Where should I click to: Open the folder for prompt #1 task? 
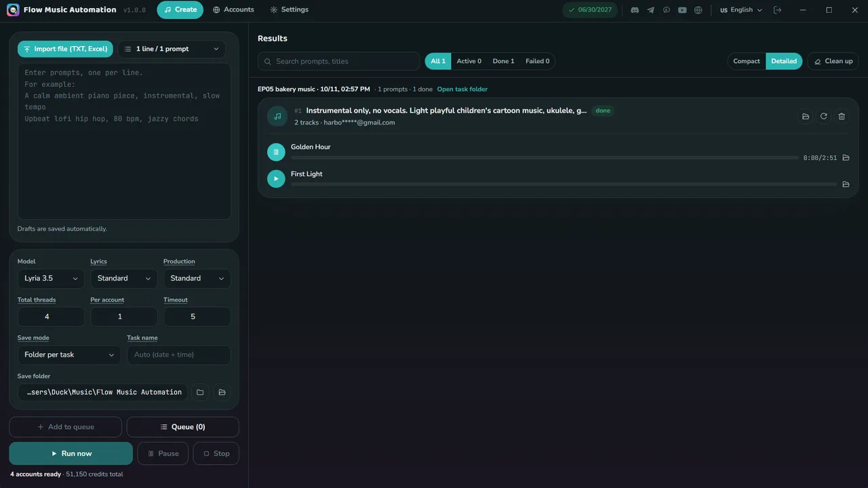tap(806, 117)
